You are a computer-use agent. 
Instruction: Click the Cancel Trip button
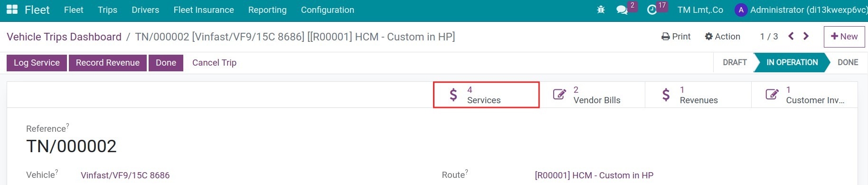pos(214,63)
